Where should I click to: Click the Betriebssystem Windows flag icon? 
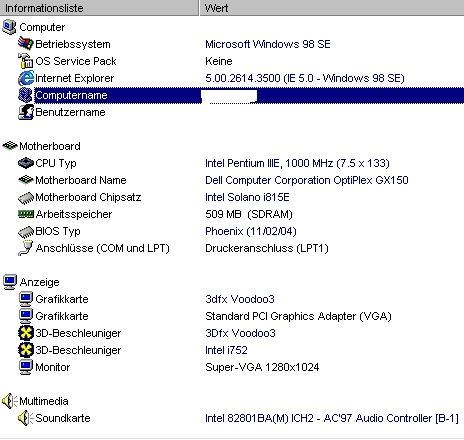pyautogui.click(x=26, y=44)
